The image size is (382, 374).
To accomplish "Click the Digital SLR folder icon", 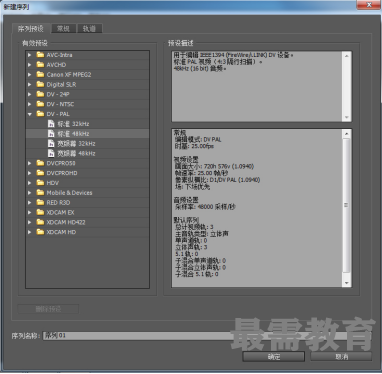I will pyautogui.click(x=40, y=84).
